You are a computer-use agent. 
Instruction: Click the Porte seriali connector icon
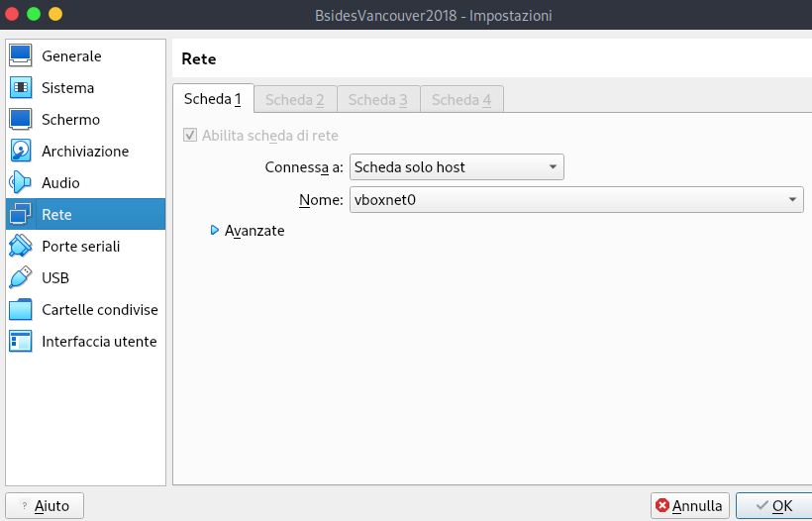[x=20, y=246]
